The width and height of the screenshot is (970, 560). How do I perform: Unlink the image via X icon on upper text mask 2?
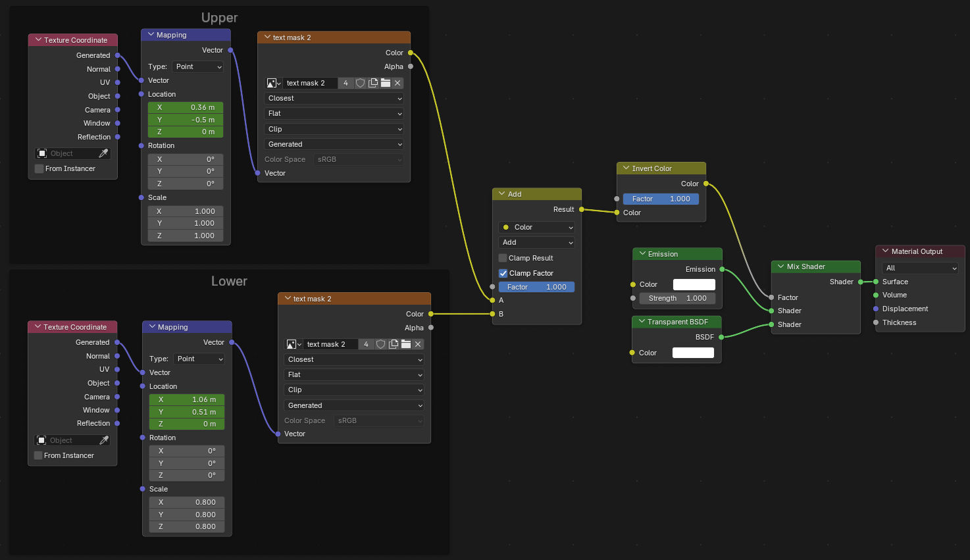397,83
